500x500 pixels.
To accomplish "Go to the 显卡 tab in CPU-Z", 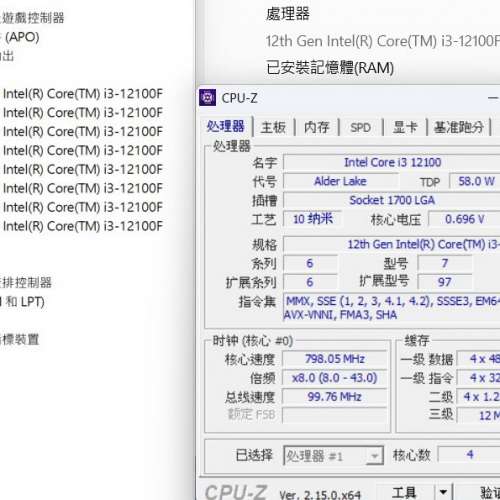I will pyautogui.click(x=405, y=127).
